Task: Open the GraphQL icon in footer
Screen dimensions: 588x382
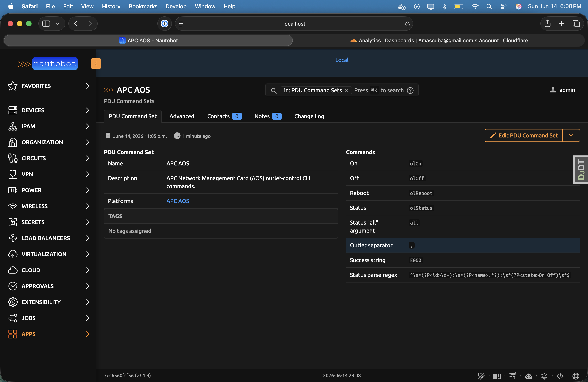Action: pyautogui.click(x=544, y=376)
